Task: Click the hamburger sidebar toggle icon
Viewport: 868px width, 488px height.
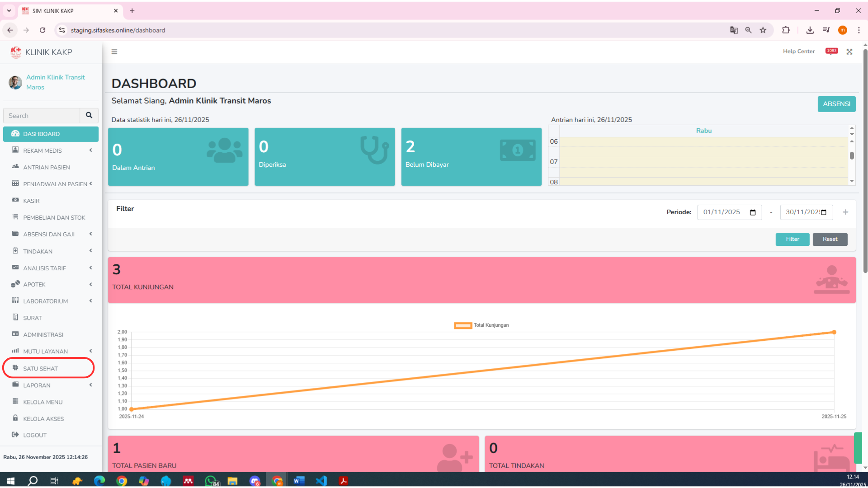Action: [114, 52]
